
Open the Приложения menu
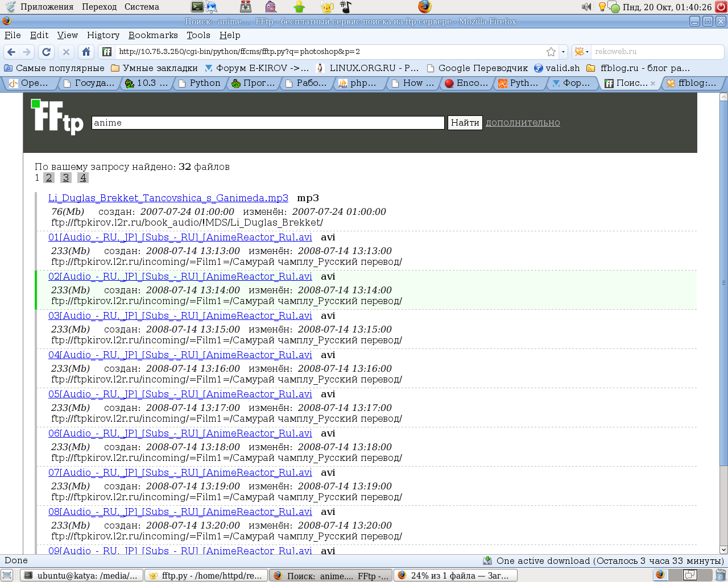pos(47,7)
